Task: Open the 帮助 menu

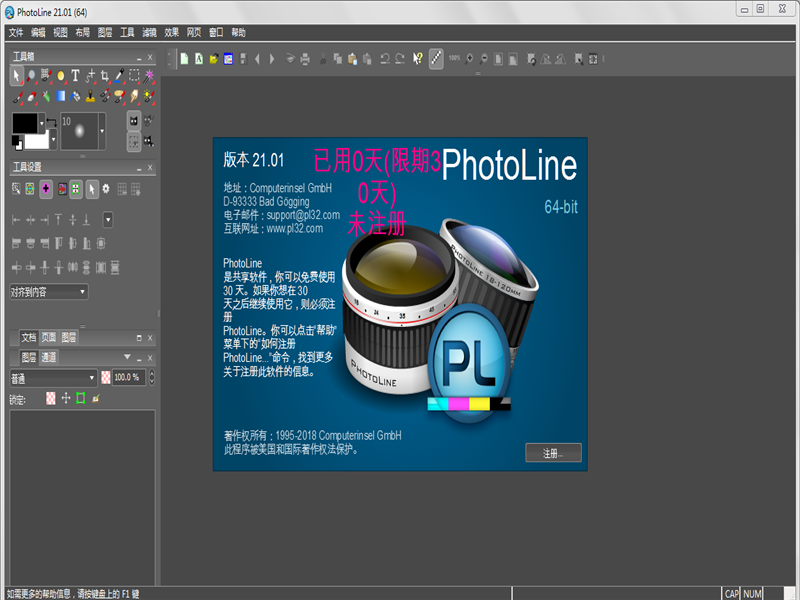Action: pos(238,33)
